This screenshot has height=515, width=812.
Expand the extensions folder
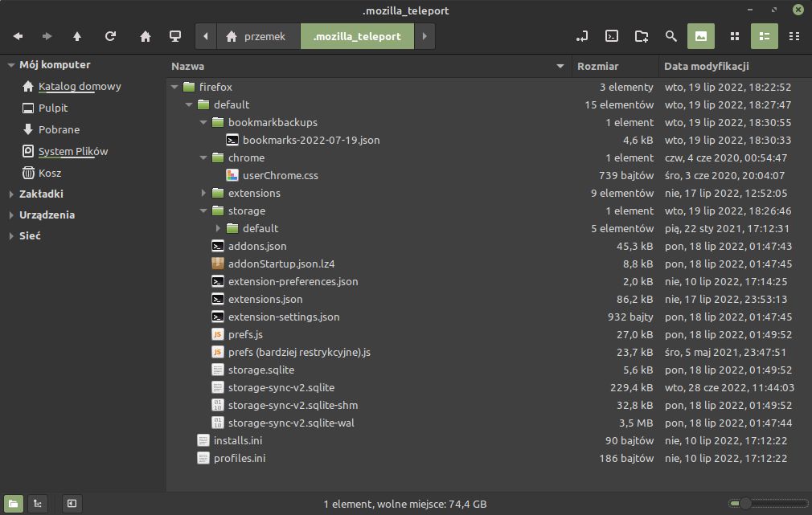coord(203,193)
